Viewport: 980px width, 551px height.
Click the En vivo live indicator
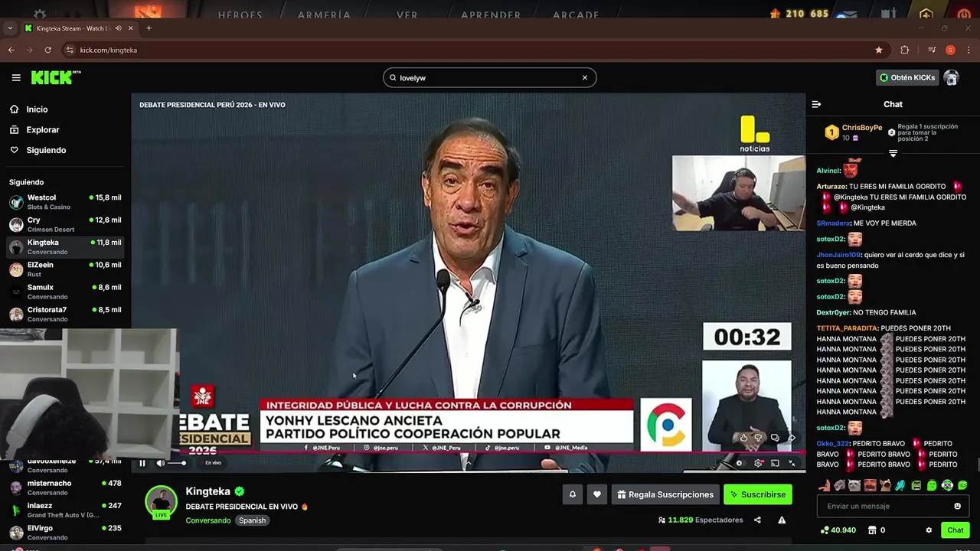(x=213, y=463)
